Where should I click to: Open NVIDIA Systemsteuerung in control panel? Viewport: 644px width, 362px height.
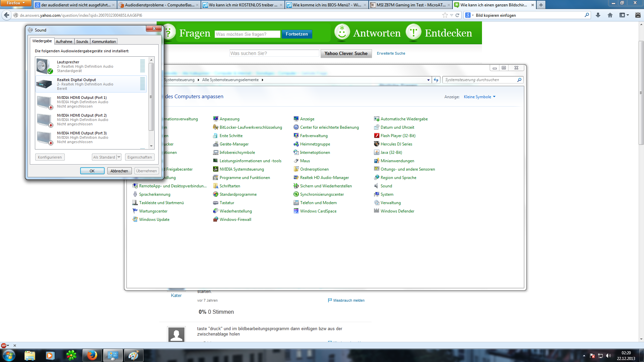pos(241,169)
